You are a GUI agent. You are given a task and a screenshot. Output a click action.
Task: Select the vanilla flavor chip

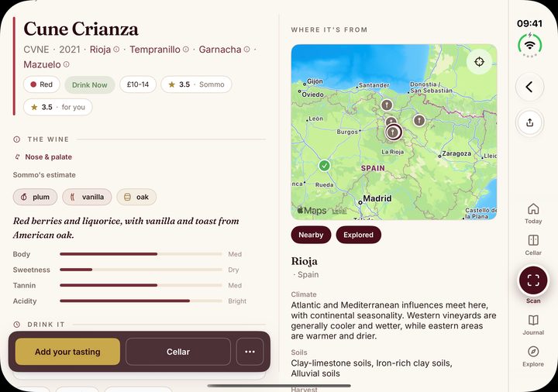[x=87, y=197]
